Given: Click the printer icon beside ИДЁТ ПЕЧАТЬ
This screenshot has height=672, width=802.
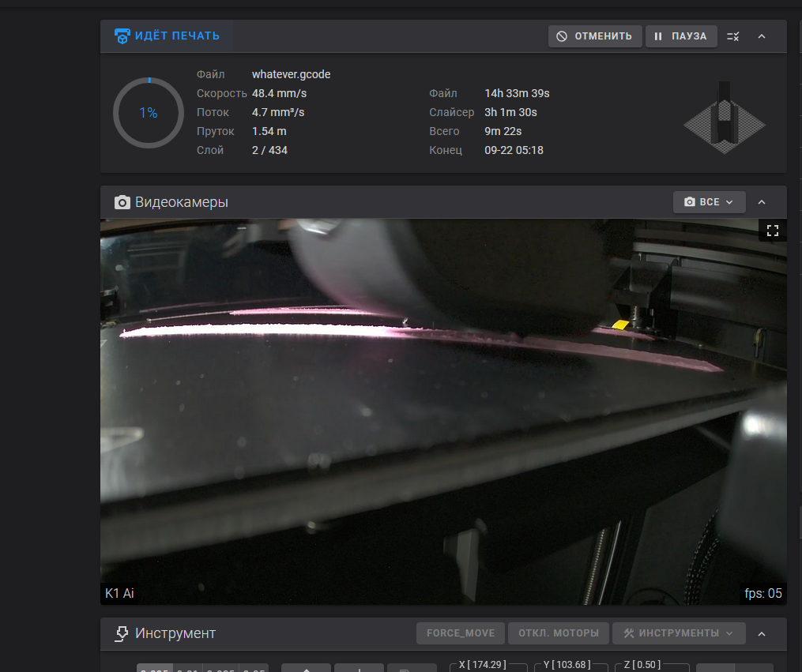Looking at the screenshot, I should (122, 36).
